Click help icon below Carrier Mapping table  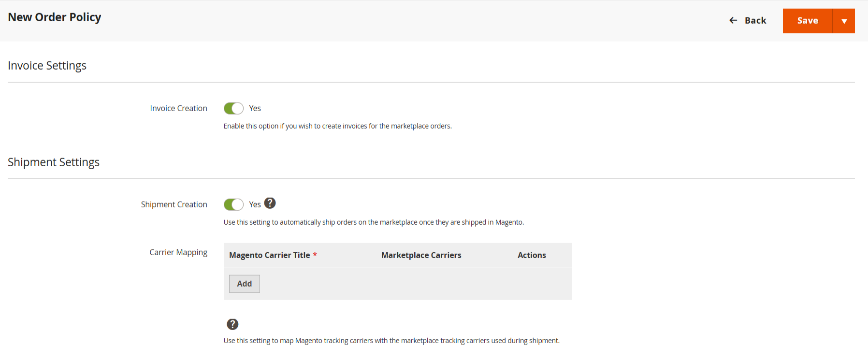[x=232, y=324]
